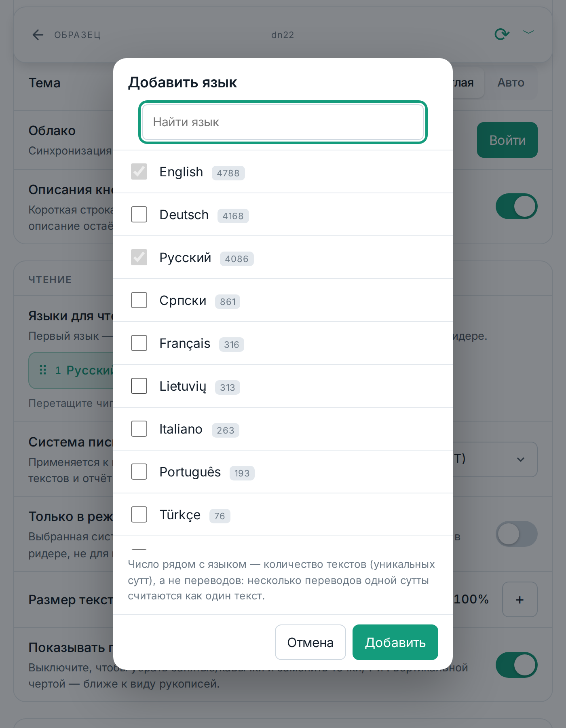Click the drag handle on Русский chip
This screenshot has height=728, width=566.
coord(43,370)
